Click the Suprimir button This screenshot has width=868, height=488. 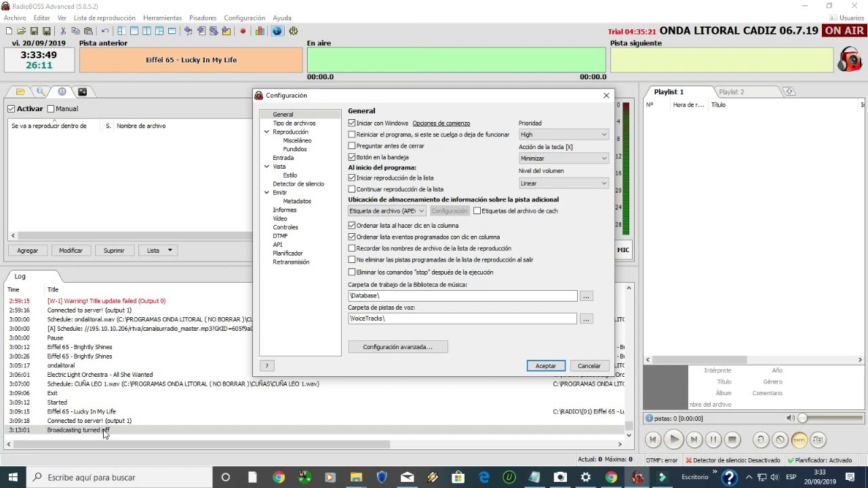click(114, 251)
